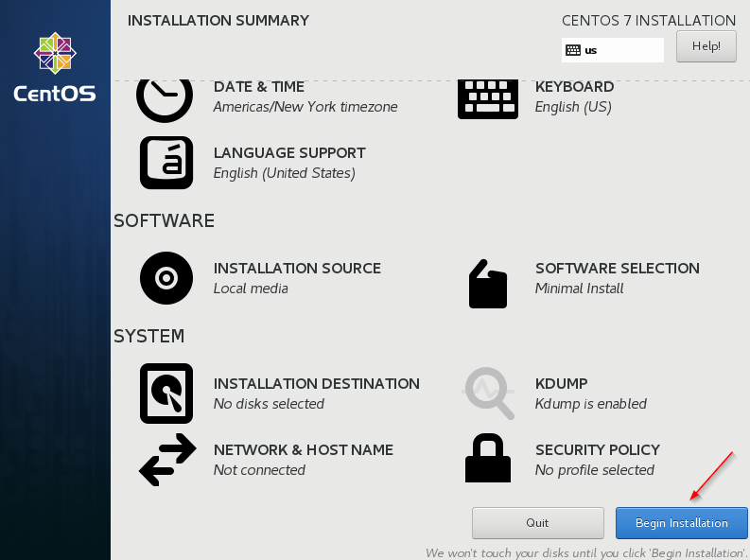The image size is (750, 560).
Task: Click the CENTOS 7 INSTALLATION title
Action: tap(649, 21)
